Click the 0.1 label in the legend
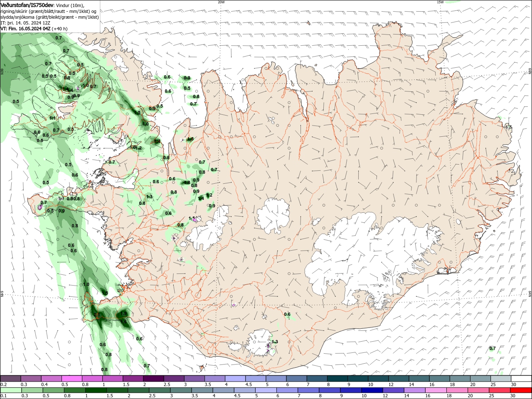 [x=3, y=396]
